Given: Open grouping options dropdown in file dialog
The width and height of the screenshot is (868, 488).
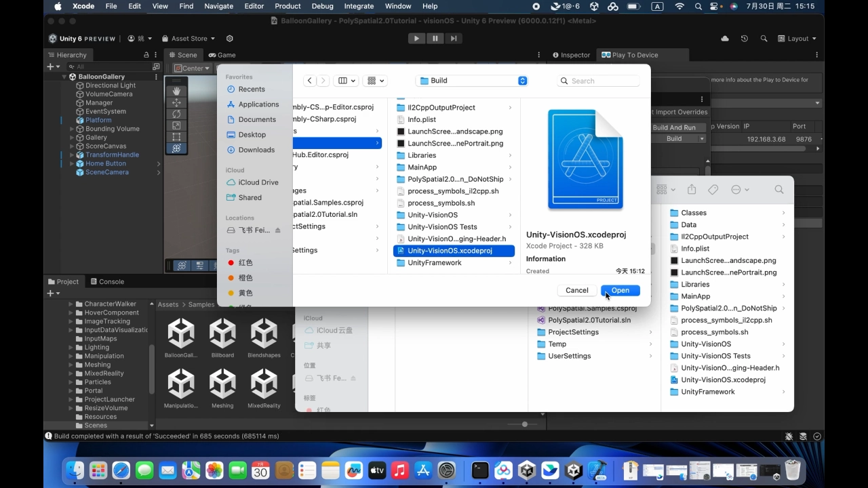Looking at the screenshot, I should coord(376,81).
